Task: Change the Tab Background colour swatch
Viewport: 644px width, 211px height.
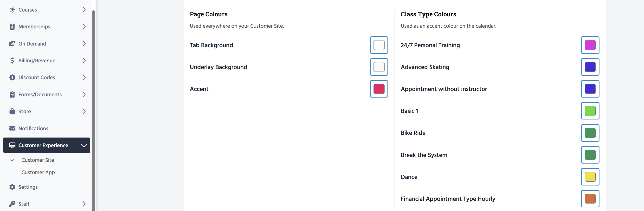Action: pyautogui.click(x=379, y=45)
